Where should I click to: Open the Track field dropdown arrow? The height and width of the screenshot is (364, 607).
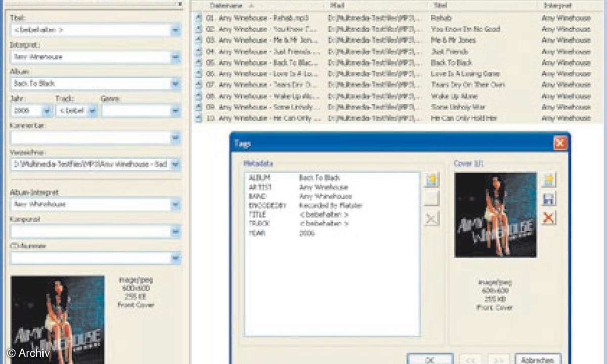92,111
